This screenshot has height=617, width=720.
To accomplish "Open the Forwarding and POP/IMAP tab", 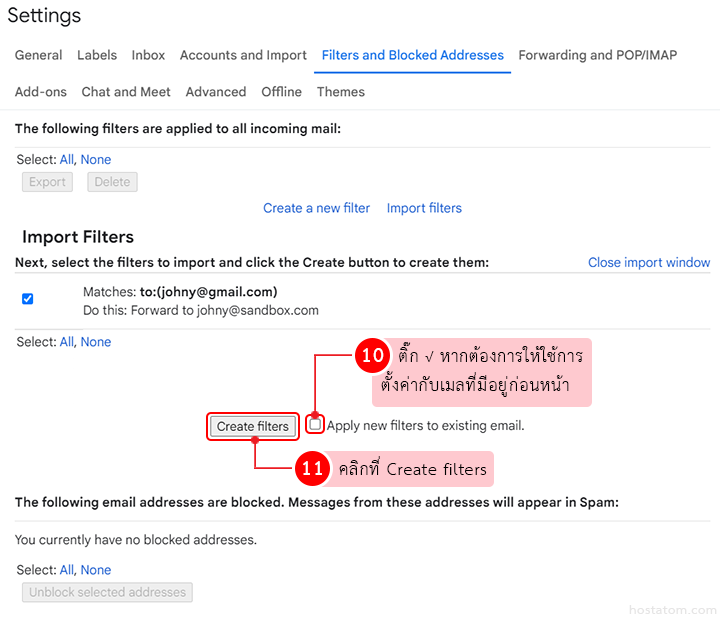I will point(597,55).
